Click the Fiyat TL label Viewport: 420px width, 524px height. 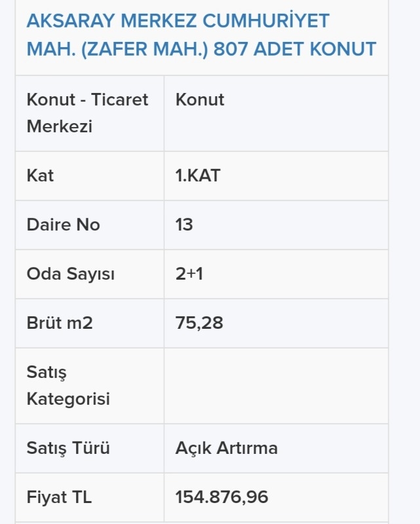point(59,497)
